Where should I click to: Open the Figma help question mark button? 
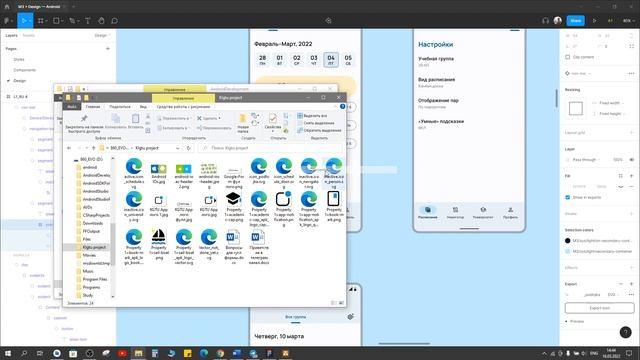click(626, 332)
